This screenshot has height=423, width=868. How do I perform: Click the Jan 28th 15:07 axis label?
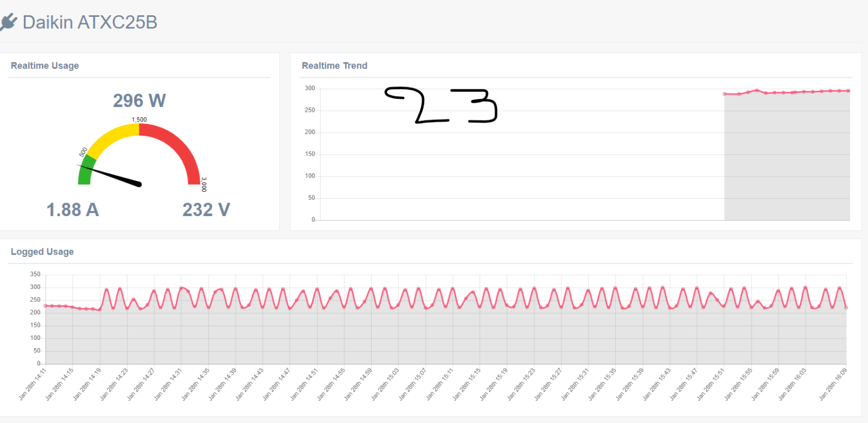[x=412, y=384]
